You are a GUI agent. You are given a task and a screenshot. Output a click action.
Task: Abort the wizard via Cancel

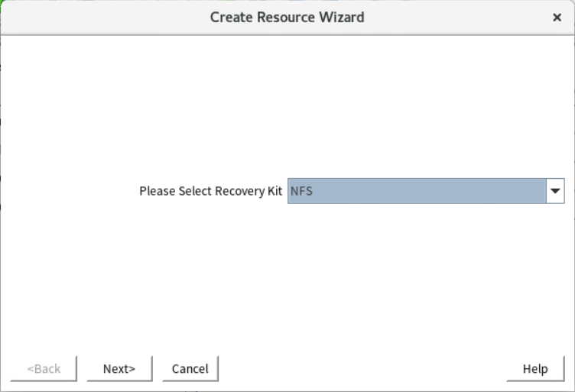tap(190, 368)
